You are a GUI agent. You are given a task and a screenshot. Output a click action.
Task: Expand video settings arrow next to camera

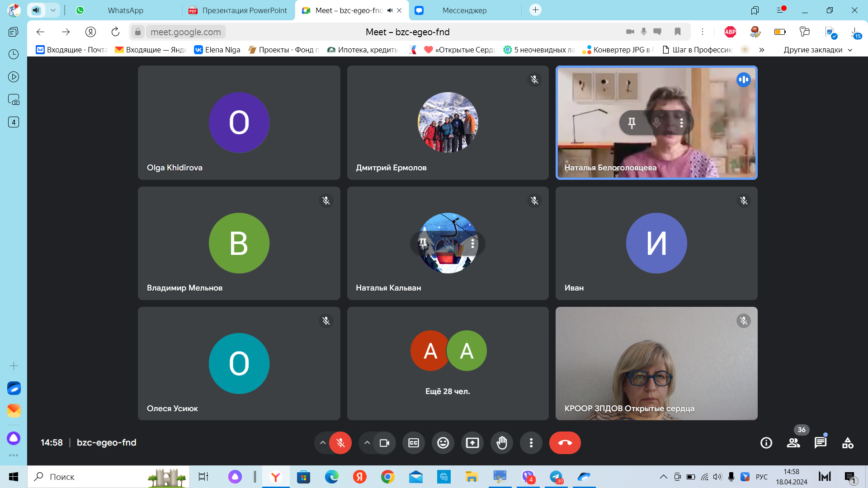367,443
